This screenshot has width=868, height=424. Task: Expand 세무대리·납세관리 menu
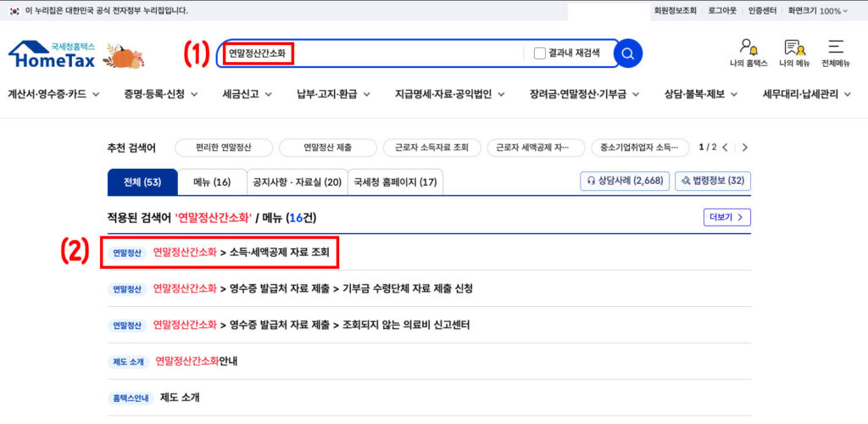click(807, 94)
